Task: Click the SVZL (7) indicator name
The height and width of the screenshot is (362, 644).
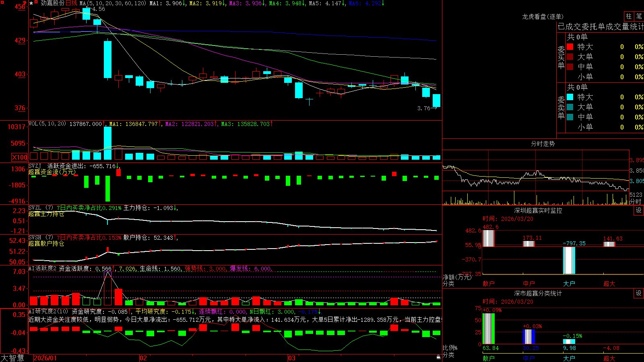Action: coord(41,208)
